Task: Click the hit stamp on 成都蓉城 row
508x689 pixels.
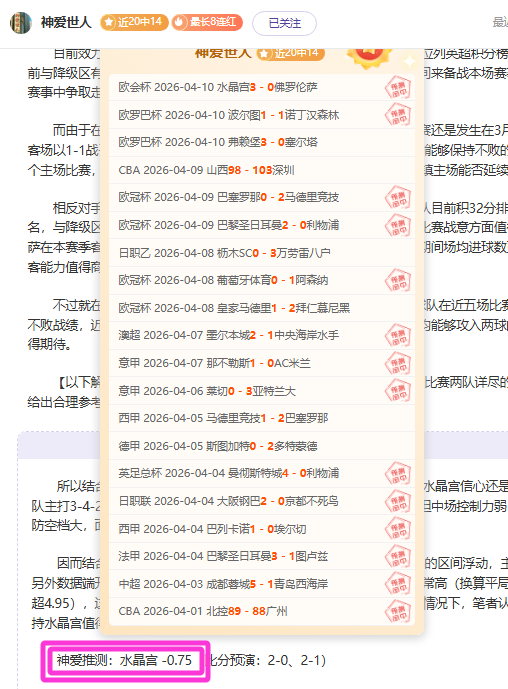Action: pos(398,584)
